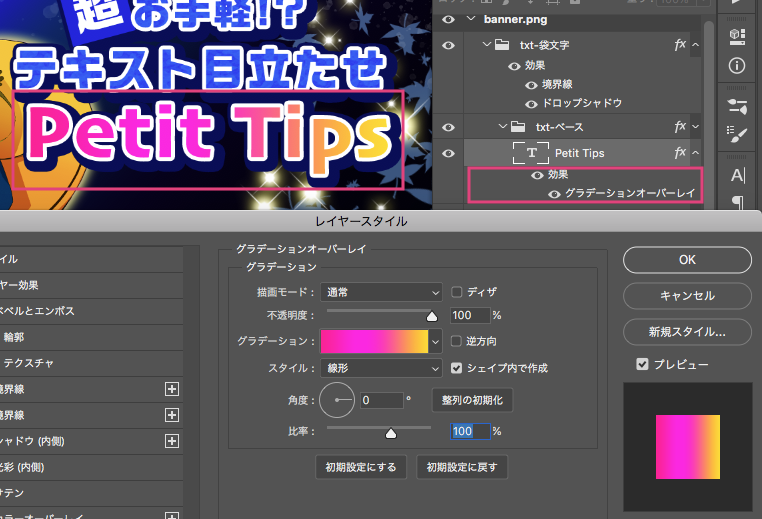Open the Character panel A icon
The image size is (762, 519).
(737, 175)
